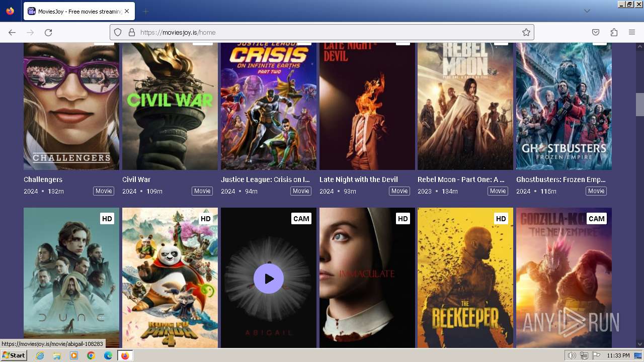Open File Explorer from the taskbar
The height and width of the screenshot is (362, 644).
(x=57, y=355)
